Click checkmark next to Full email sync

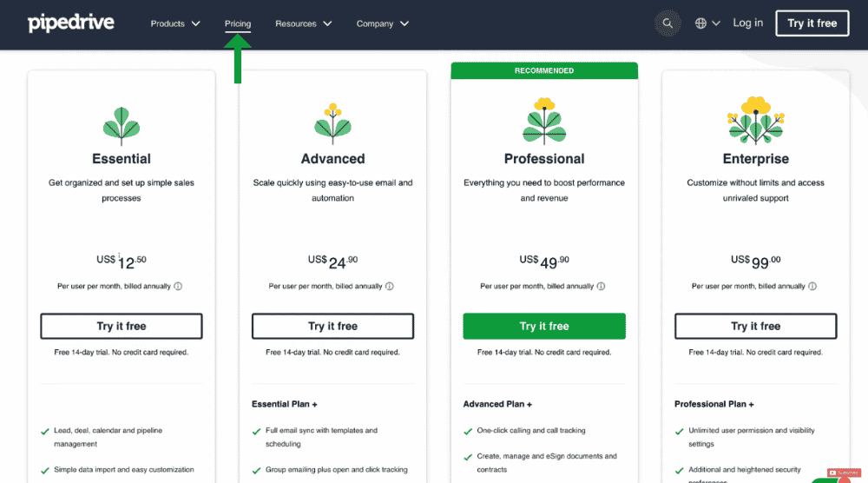[256, 432]
